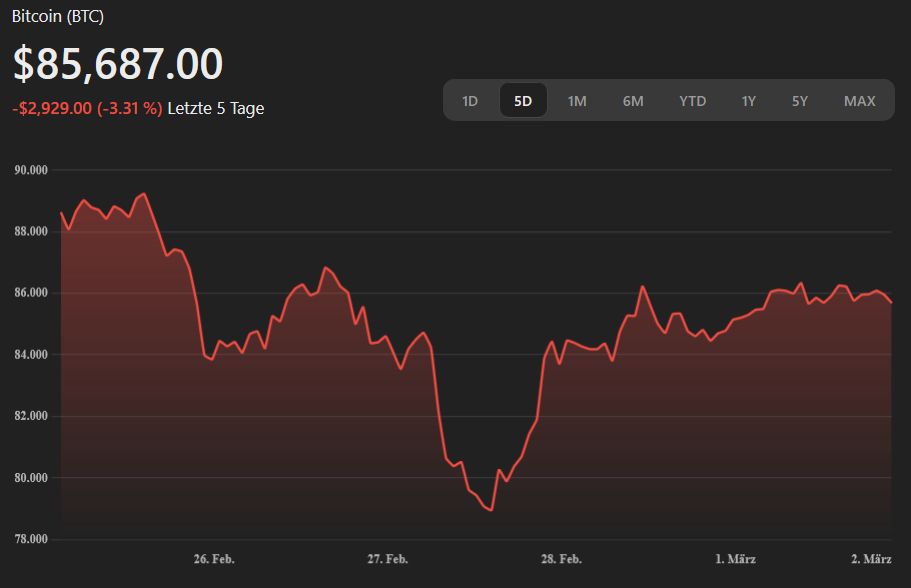Switch to the 1D time range

470,100
